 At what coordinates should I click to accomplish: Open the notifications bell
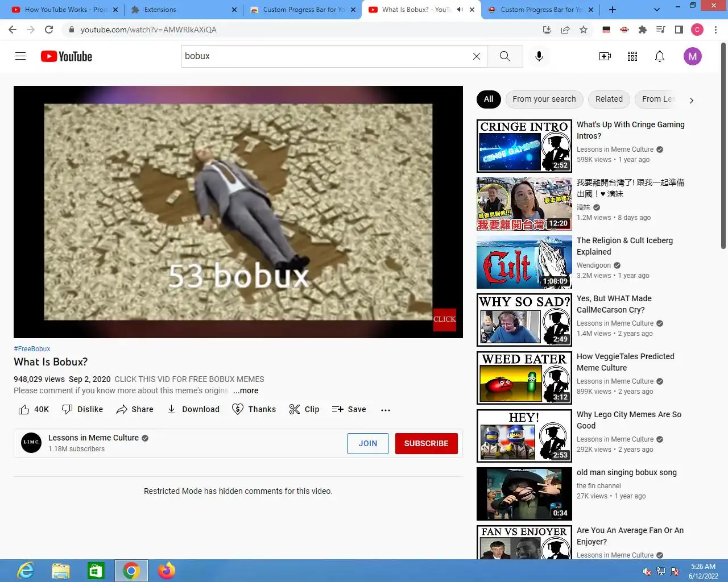(x=660, y=56)
